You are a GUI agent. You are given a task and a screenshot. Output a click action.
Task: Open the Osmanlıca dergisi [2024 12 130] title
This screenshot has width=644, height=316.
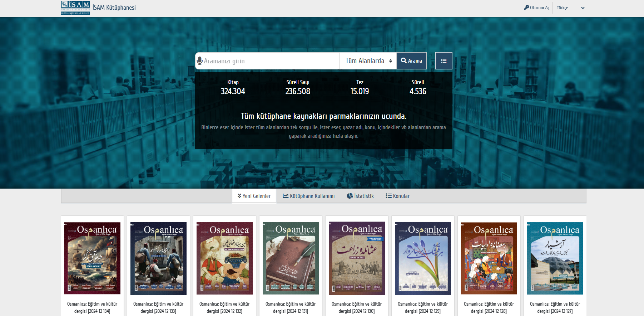pyautogui.click(x=357, y=307)
